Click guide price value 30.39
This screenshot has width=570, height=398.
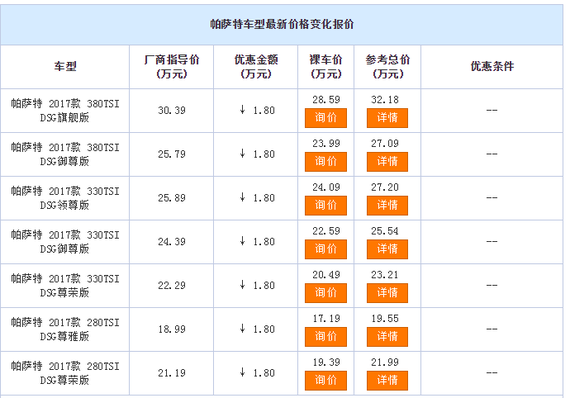click(x=172, y=110)
